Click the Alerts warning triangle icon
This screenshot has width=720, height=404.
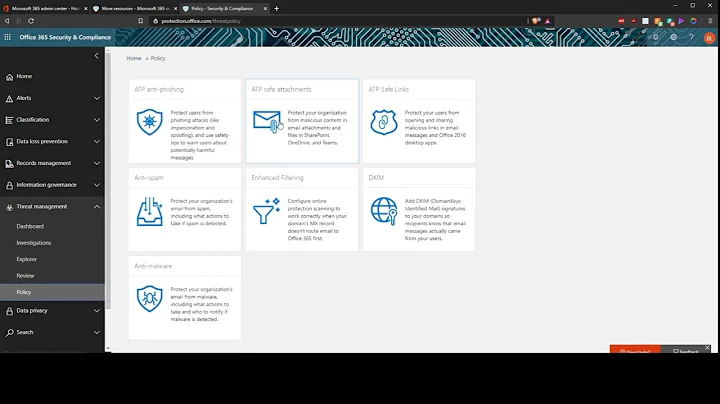coord(9,98)
